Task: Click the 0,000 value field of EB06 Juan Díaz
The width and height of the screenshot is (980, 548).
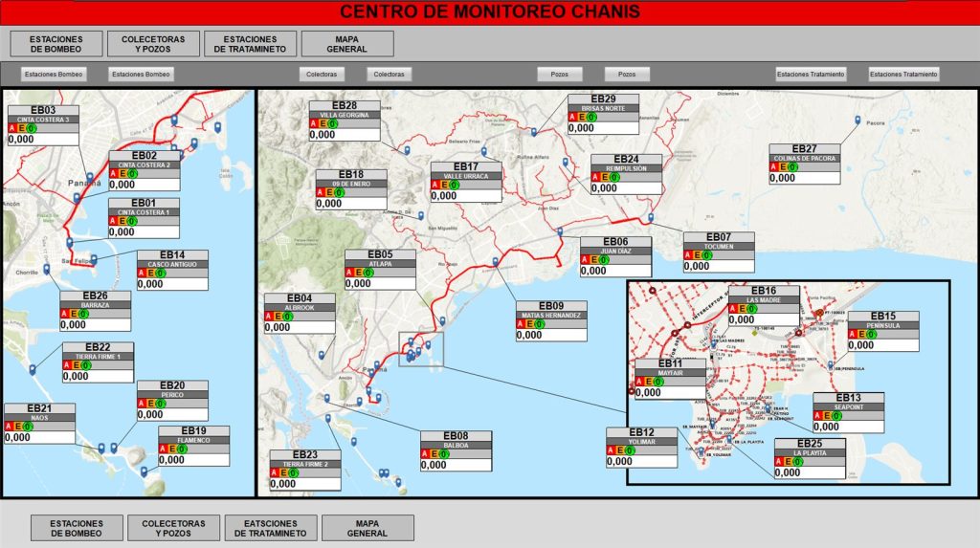Action: tap(615, 271)
